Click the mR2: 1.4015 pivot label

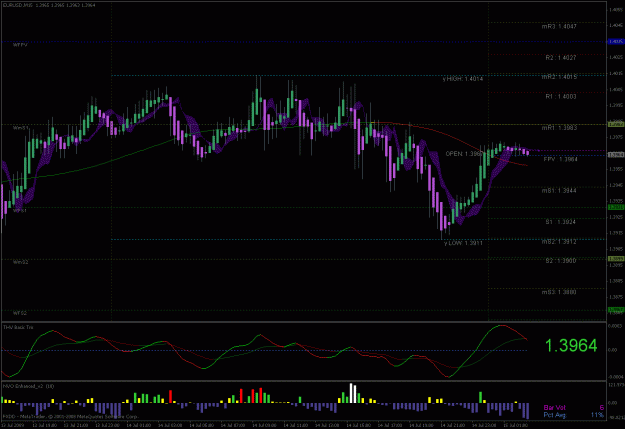(559, 77)
